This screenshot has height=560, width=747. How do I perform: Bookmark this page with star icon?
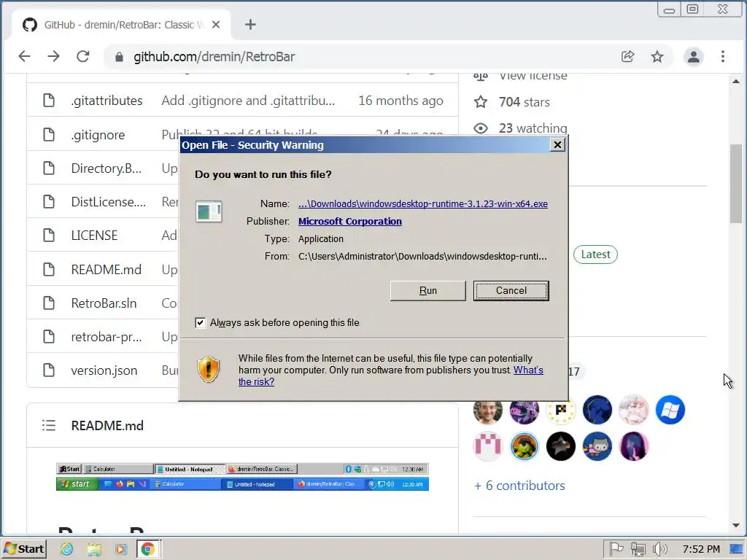pos(657,57)
